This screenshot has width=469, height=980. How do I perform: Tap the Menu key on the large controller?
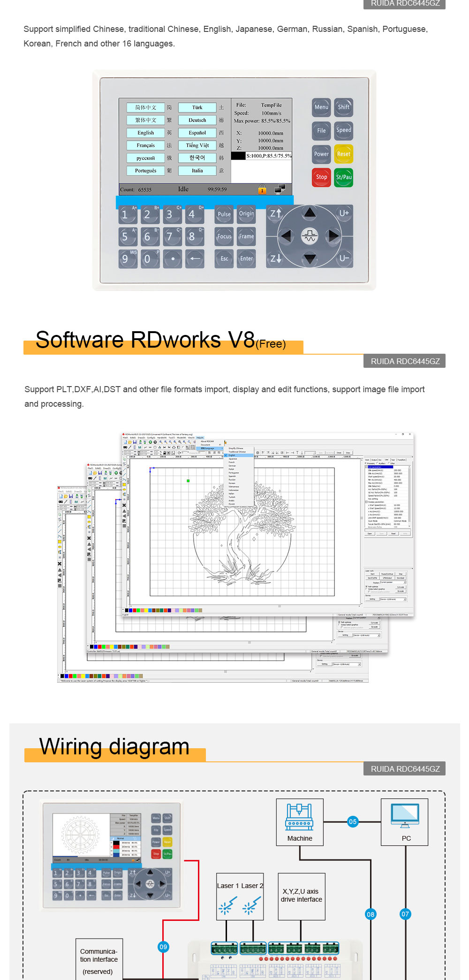321,107
